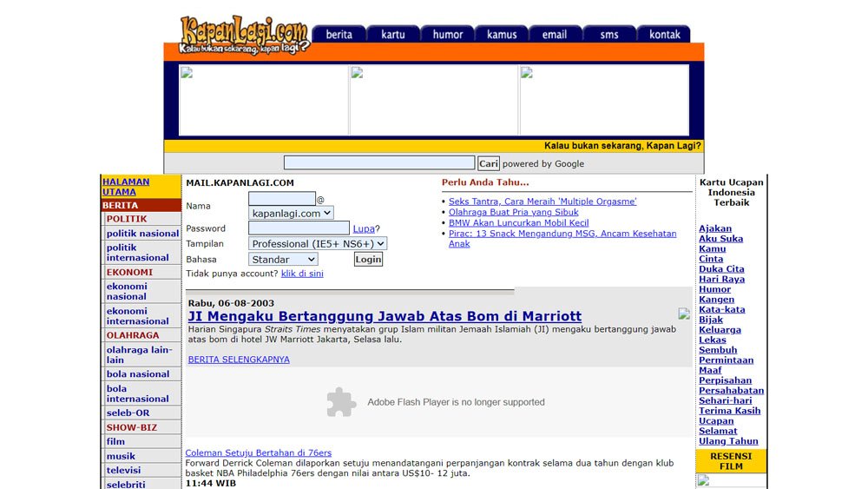Open the berita tab
Image resolution: width=868 pixels, height=489 pixels.
(339, 35)
